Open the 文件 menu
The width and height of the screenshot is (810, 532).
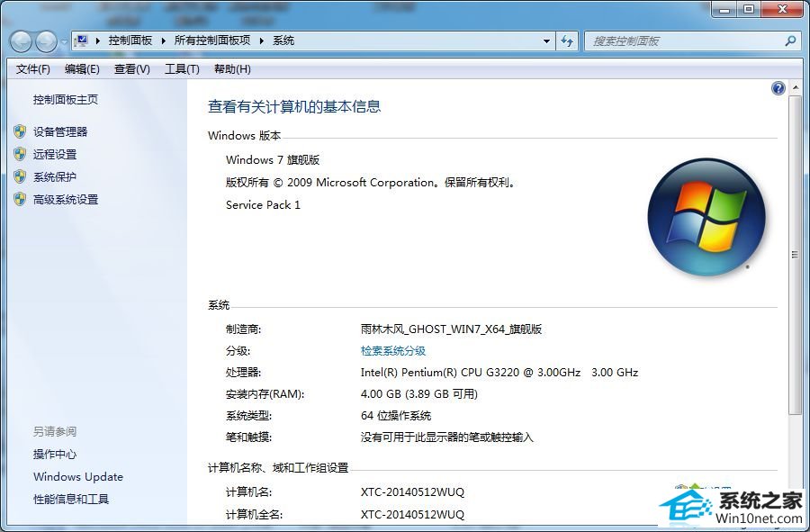pyautogui.click(x=32, y=68)
